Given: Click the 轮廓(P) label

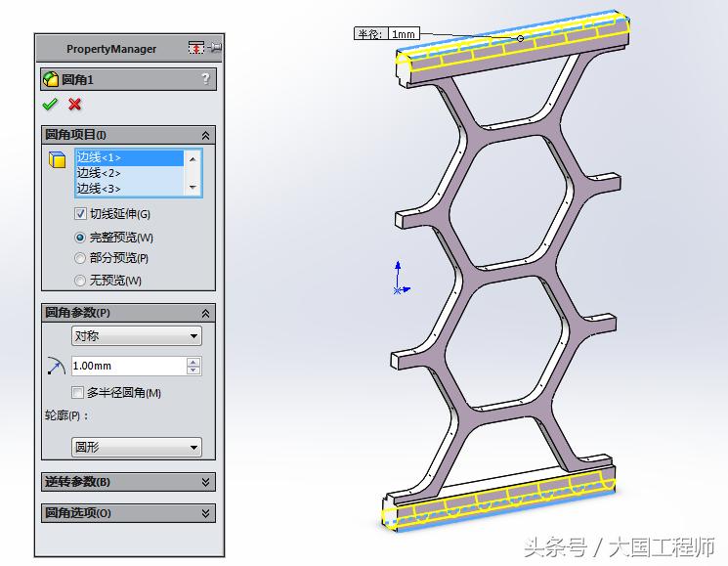Looking at the screenshot, I should point(66,415).
